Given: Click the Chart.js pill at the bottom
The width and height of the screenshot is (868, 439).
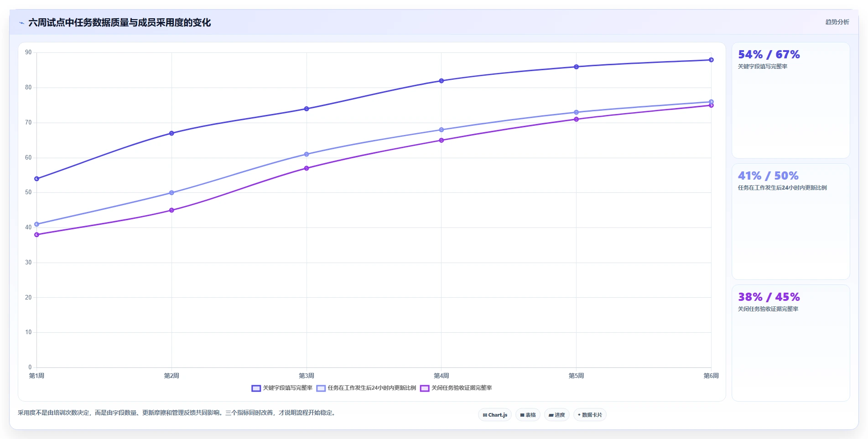Looking at the screenshot, I should click(x=495, y=415).
